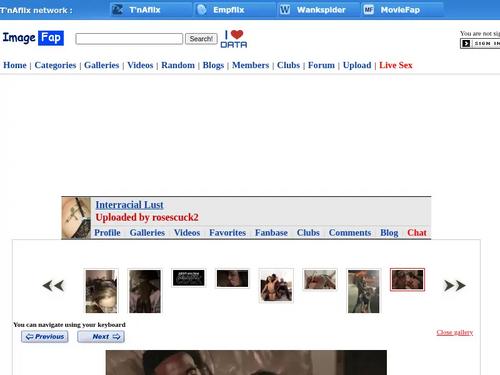Select the uploader's Fanbase tab
The width and height of the screenshot is (500, 375).
[x=271, y=233]
